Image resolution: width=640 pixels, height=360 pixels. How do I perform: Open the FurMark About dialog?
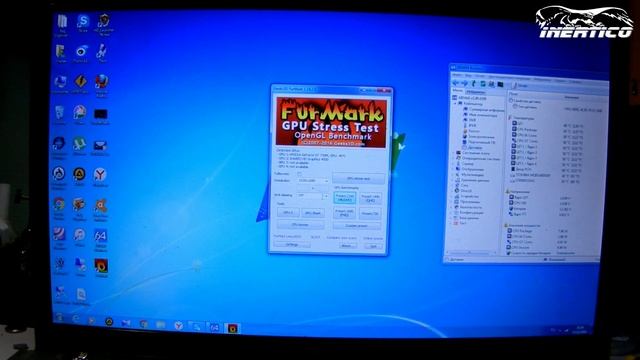point(348,246)
